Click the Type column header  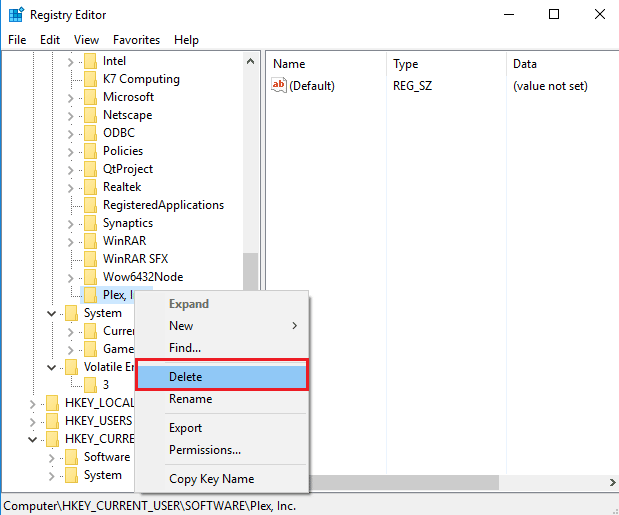(446, 64)
